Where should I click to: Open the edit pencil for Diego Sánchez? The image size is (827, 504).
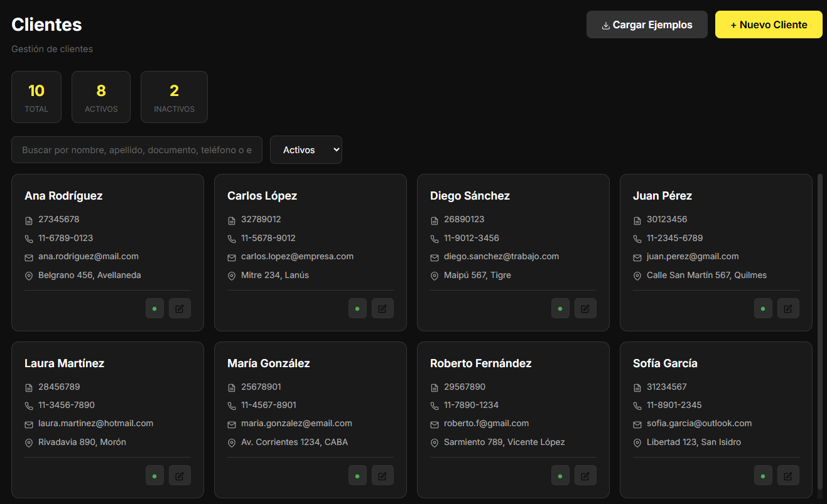585,308
